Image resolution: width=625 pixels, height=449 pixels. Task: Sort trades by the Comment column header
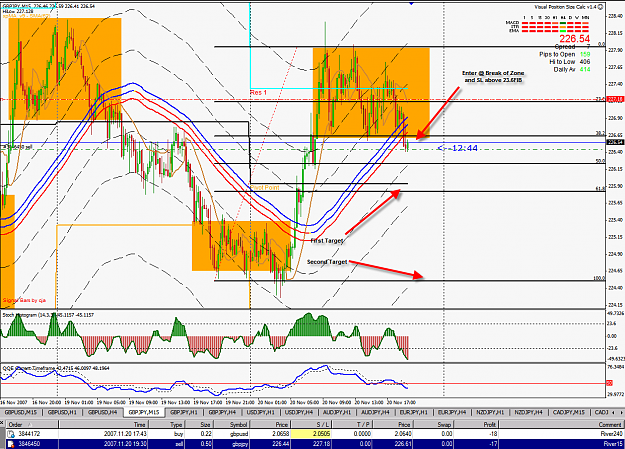(561, 424)
